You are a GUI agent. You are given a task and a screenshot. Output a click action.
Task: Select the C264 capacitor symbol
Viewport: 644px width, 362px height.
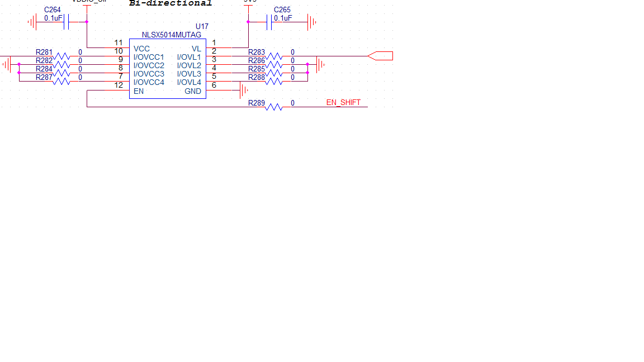pos(66,22)
